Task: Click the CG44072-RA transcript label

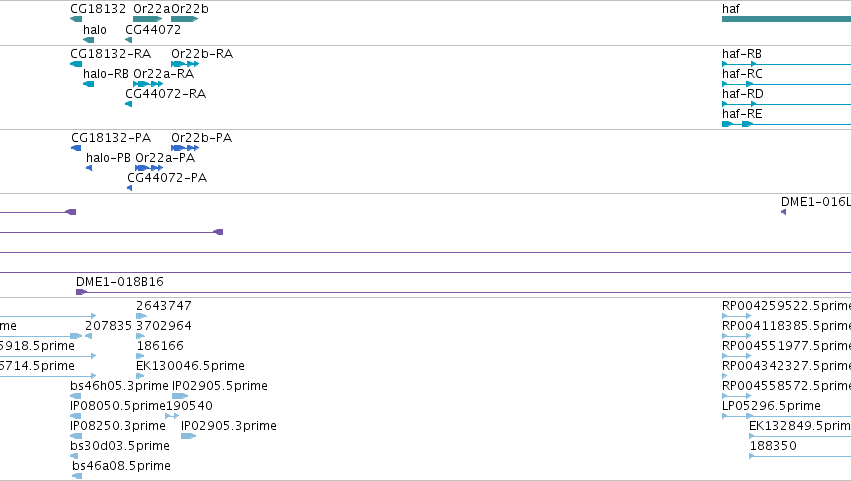Action: pyautogui.click(x=166, y=94)
